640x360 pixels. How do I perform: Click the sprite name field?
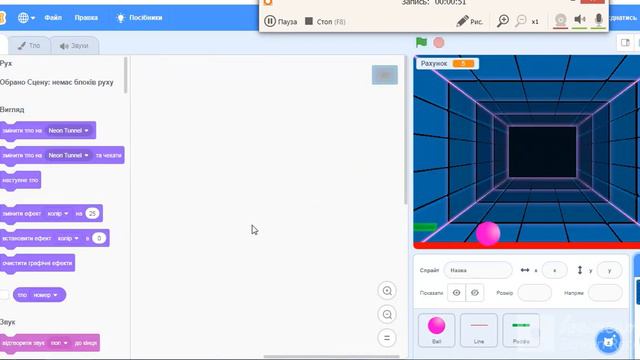tap(478, 270)
